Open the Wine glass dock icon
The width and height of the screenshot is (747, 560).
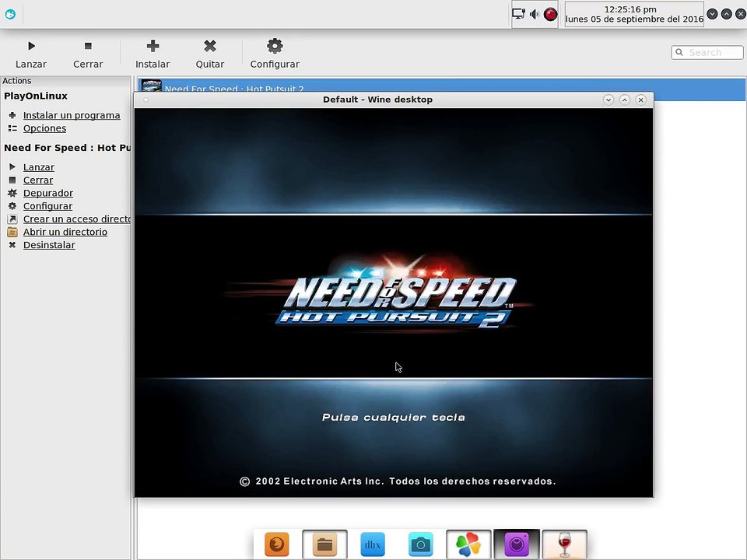point(565,544)
